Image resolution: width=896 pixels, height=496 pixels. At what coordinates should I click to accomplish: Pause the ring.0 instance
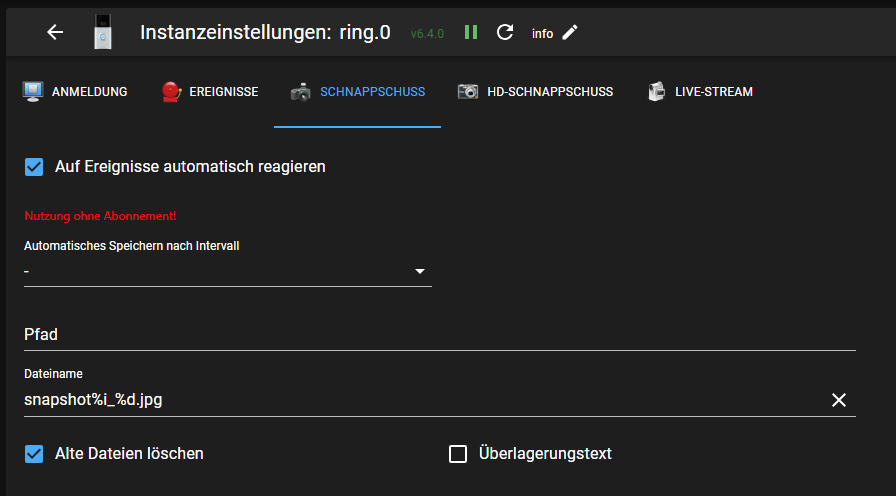(x=471, y=32)
